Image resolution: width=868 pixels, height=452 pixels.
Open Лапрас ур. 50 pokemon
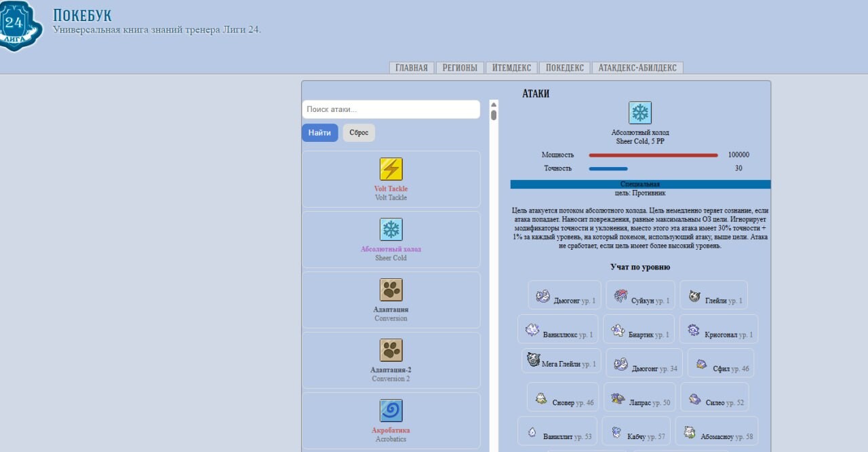pos(639,397)
